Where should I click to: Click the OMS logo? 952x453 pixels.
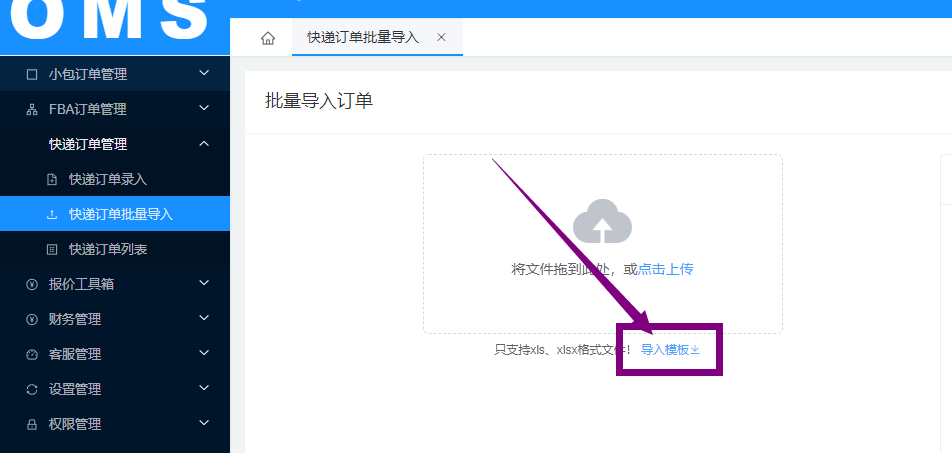(110, 20)
